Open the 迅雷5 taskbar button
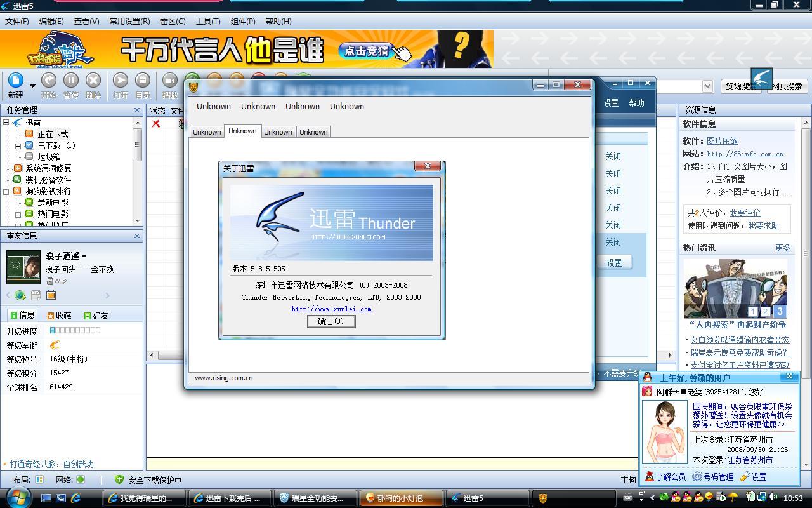 (x=488, y=498)
